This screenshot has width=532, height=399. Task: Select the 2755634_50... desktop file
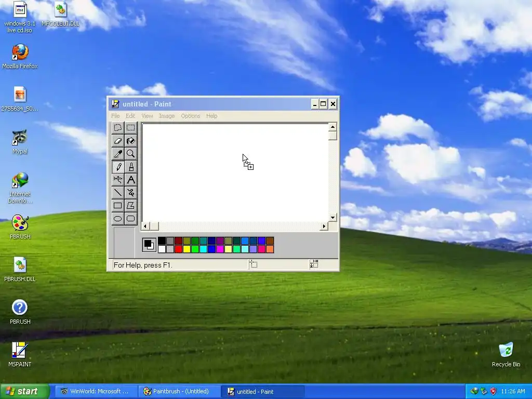coord(20,99)
